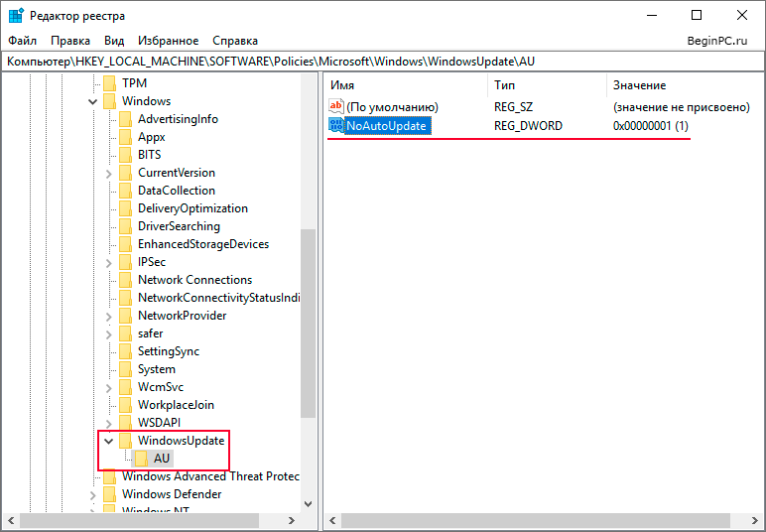Click the Windows Defender folder icon

point(109,494)
